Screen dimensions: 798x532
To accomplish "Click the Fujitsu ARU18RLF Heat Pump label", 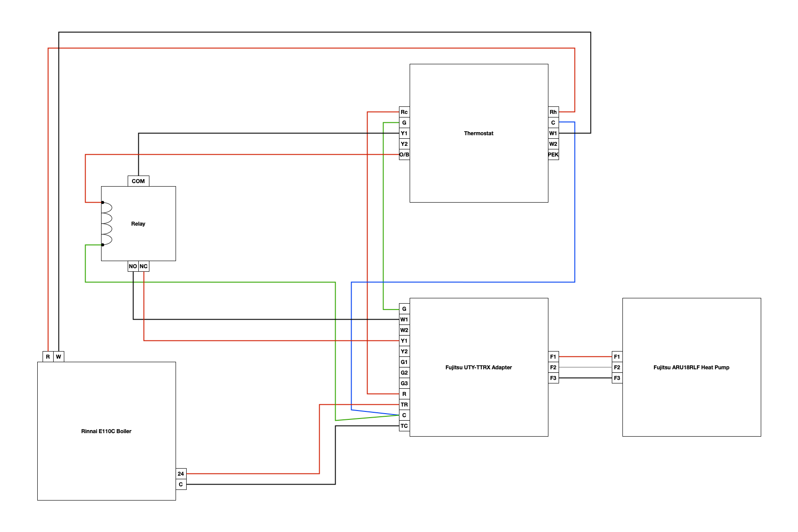I will pos(692,368).
